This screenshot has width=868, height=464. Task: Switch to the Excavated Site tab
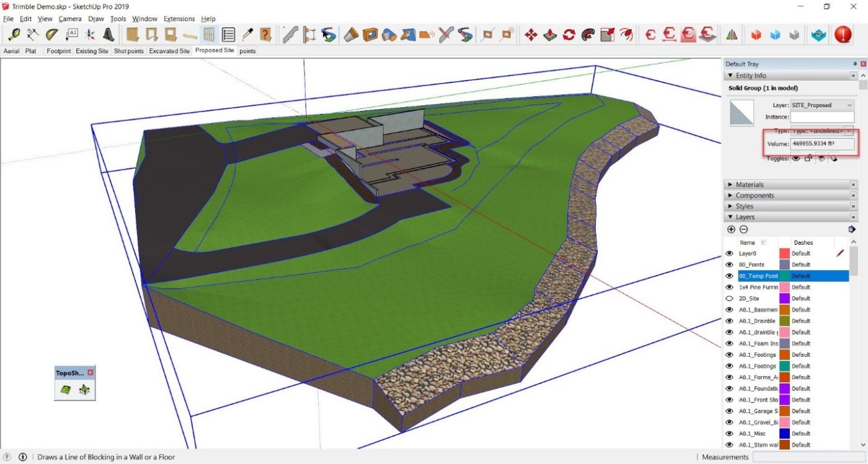(169, 51)
